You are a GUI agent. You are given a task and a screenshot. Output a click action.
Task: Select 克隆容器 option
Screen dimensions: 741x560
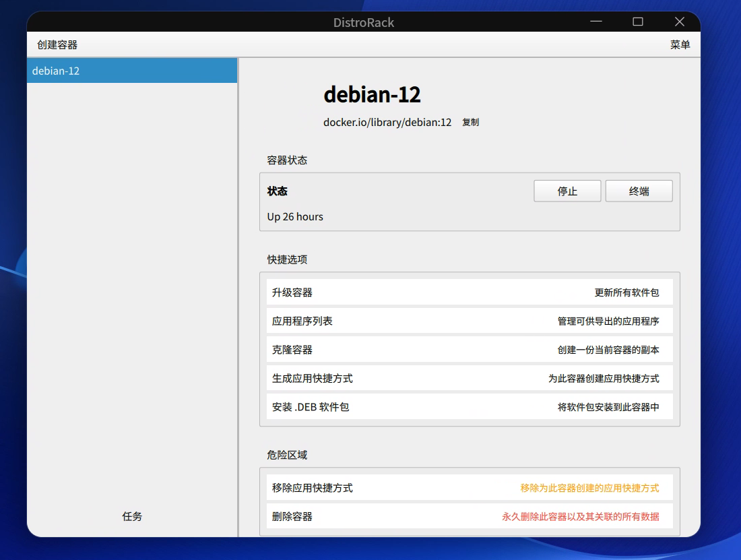click(470, 350)
